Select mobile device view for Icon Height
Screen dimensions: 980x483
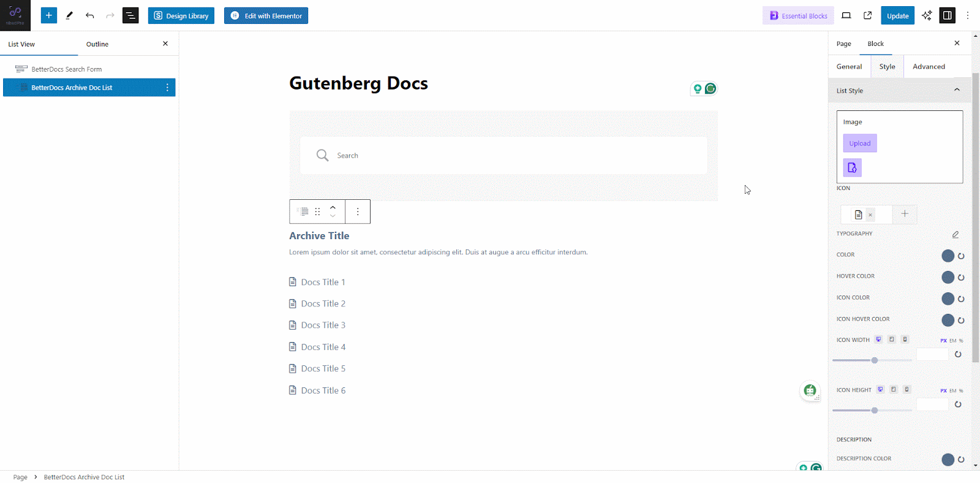(x=907, y=389)
